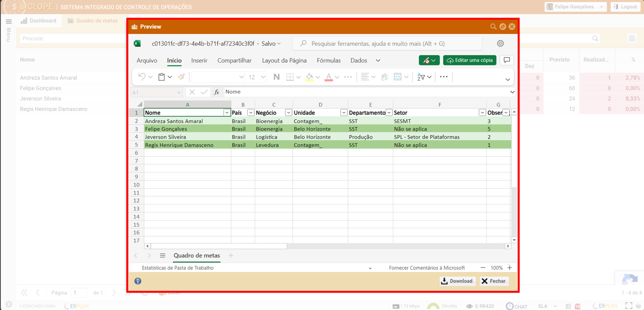Open the font size 12 dropdown
644x310 pixels.
tap(263, 77)
